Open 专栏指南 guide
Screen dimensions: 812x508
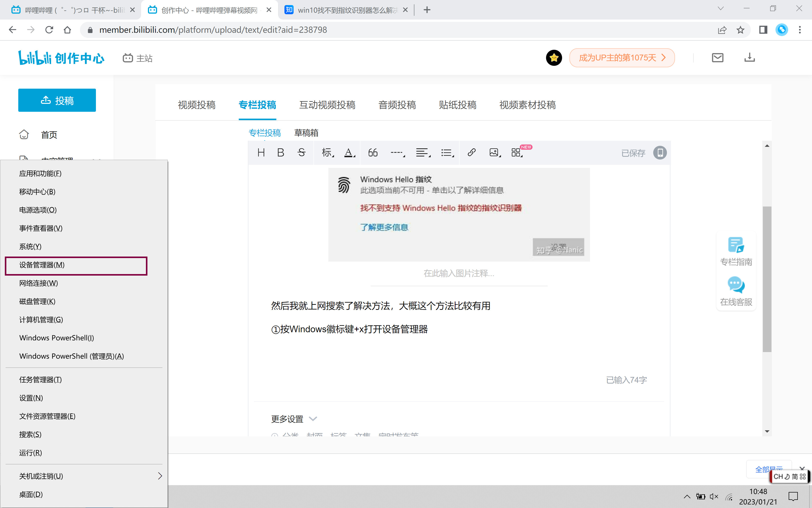coord(736,251)
